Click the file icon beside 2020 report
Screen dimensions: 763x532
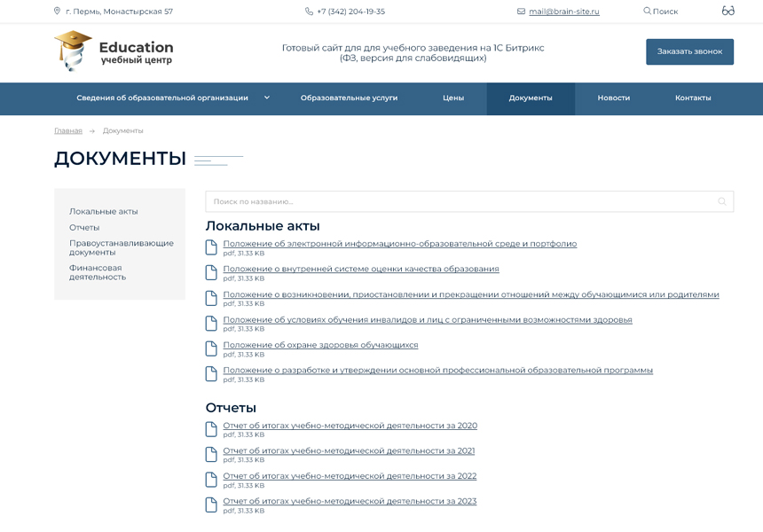pos(211,429)
